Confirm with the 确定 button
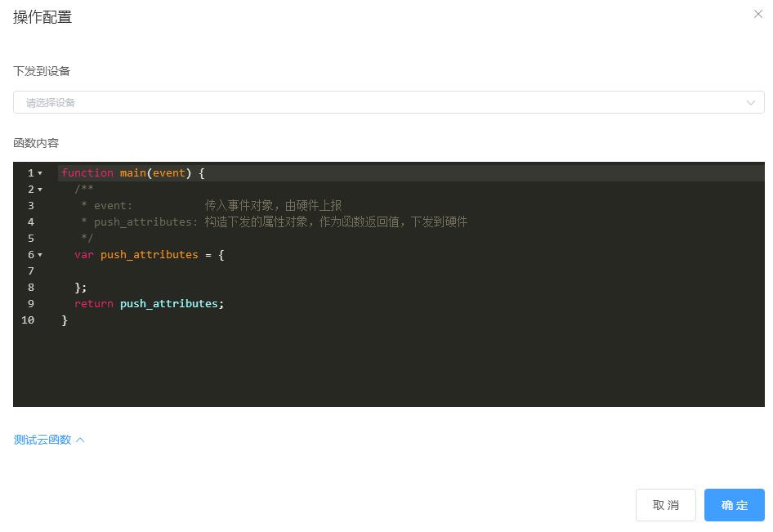The image size is (773, 532). pyautogui.click(x=734, y=505)
